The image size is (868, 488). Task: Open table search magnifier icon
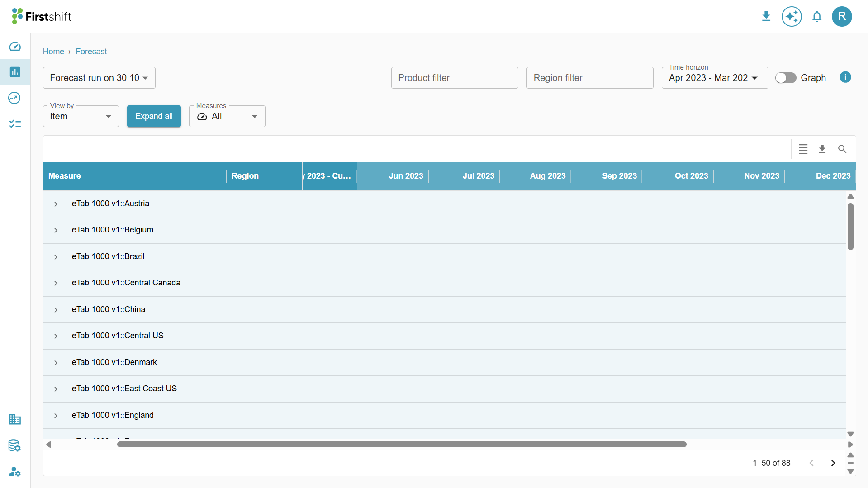pyautogui.click(x=842, y=149)
